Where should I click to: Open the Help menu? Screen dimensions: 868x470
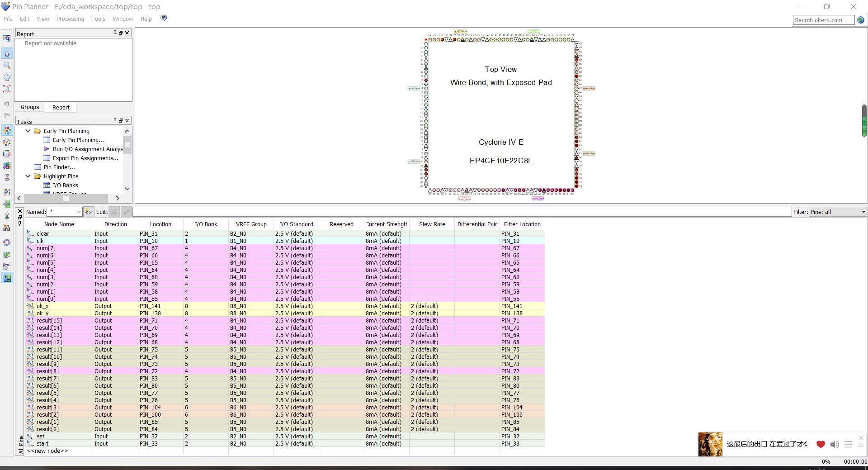146,19
